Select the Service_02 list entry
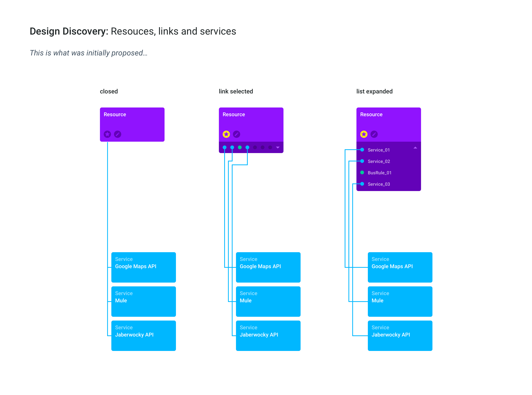 (x=379, y=161)
